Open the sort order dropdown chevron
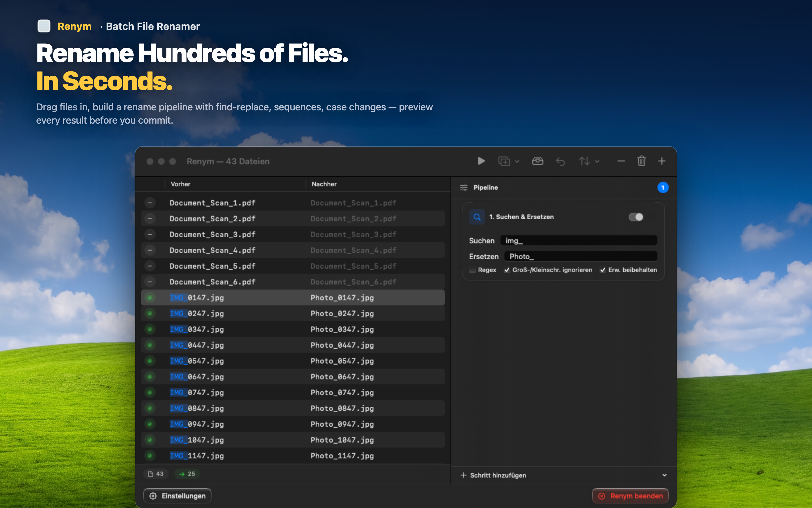812x508 pixels. (x=597, y=162)
